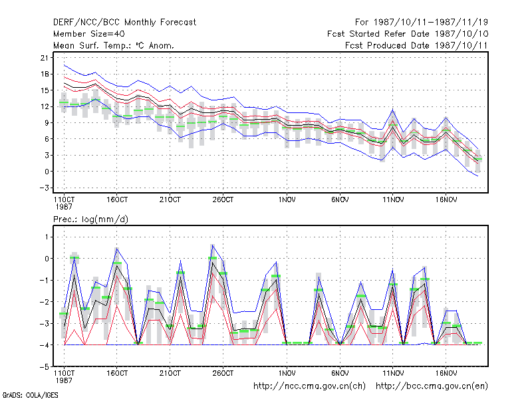Click the GrADS: COLA/IGES credit label
Image resolution: width=532 pixels, height=399 pixels.
tap(30, 395)
